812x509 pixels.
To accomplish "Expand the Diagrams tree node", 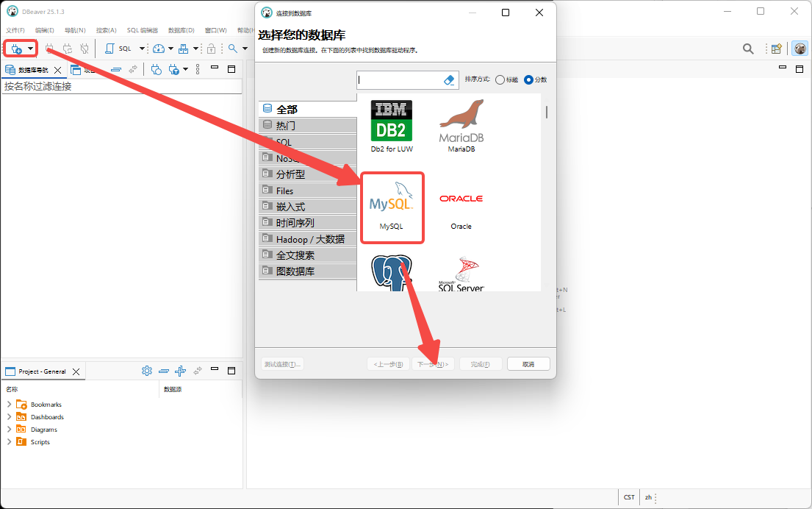I will (x=9, y=429).
